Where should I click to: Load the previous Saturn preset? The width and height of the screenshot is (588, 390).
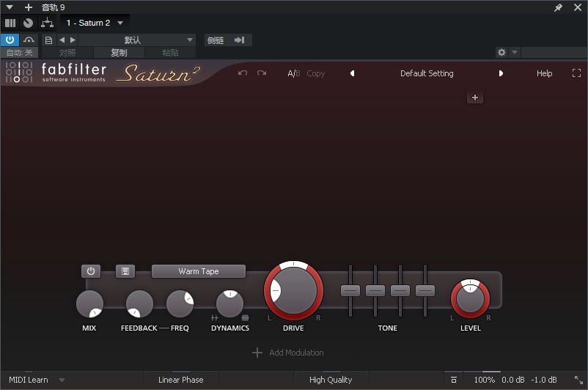click(352, 73)
